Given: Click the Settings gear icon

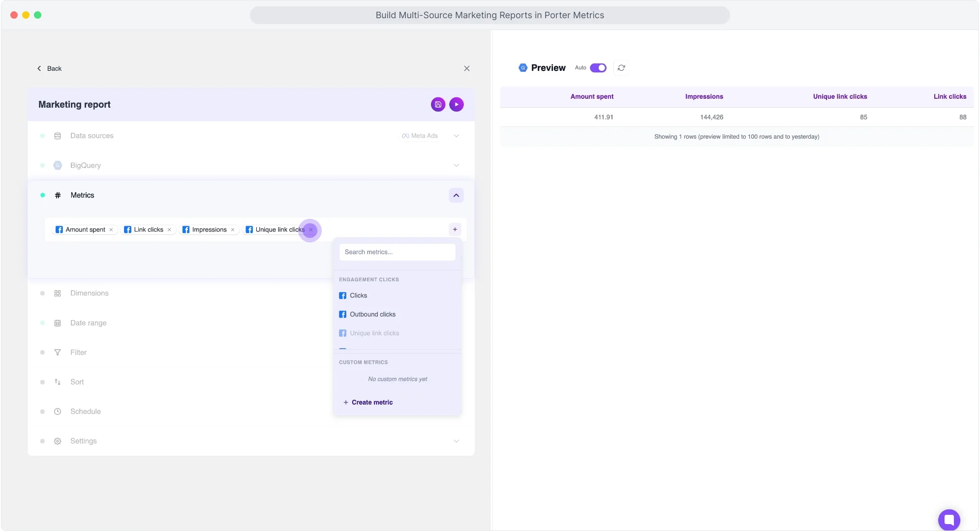Looking at the screenshot, I should [x=58, y=441].
